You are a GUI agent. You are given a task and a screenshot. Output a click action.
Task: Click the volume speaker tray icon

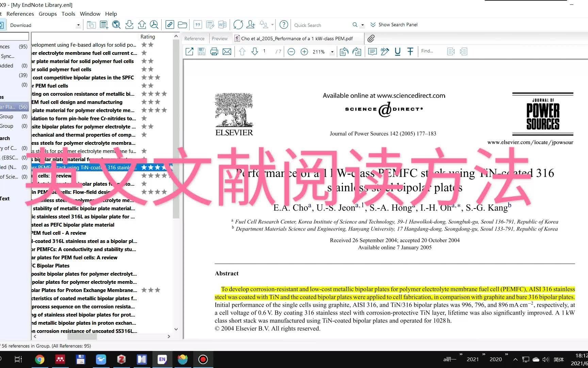pos(546,359)
